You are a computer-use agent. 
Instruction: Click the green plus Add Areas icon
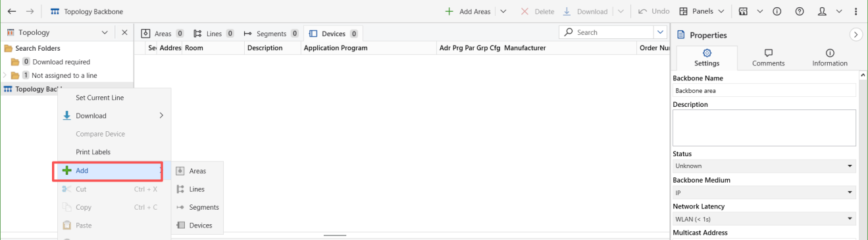click(x=449, y=11)
